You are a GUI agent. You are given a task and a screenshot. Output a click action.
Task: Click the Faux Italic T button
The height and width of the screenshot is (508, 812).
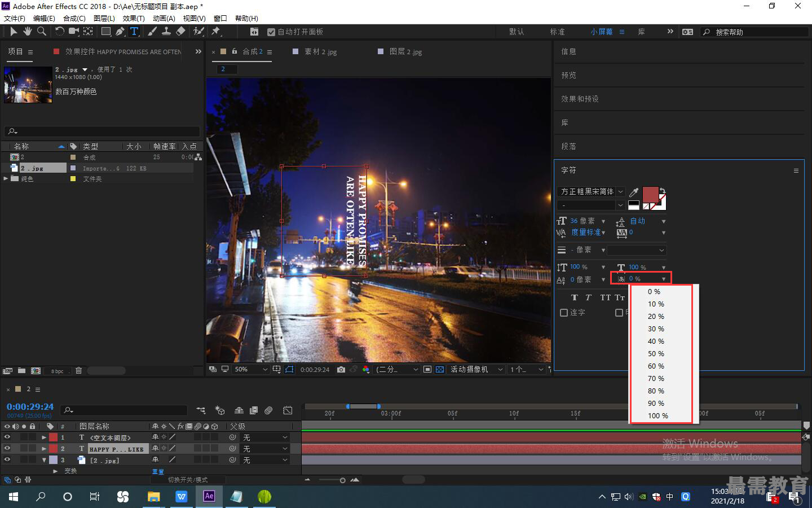(588, 297)
